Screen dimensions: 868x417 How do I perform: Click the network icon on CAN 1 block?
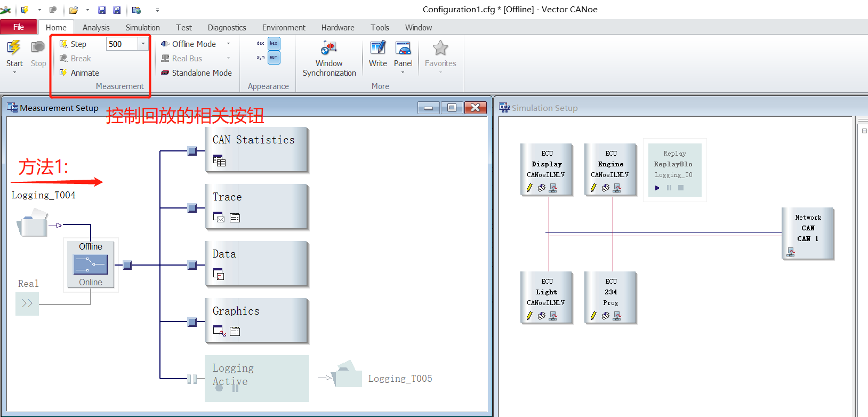click(791, 252)
